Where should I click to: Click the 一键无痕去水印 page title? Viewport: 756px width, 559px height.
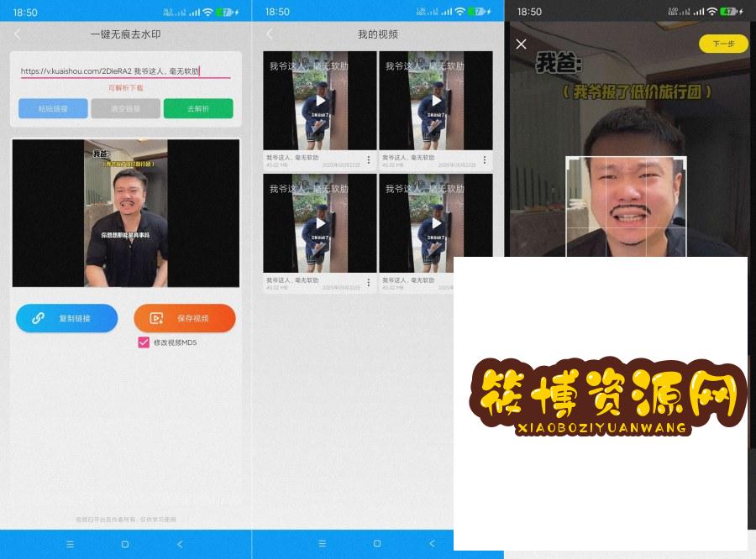(125, 34)
